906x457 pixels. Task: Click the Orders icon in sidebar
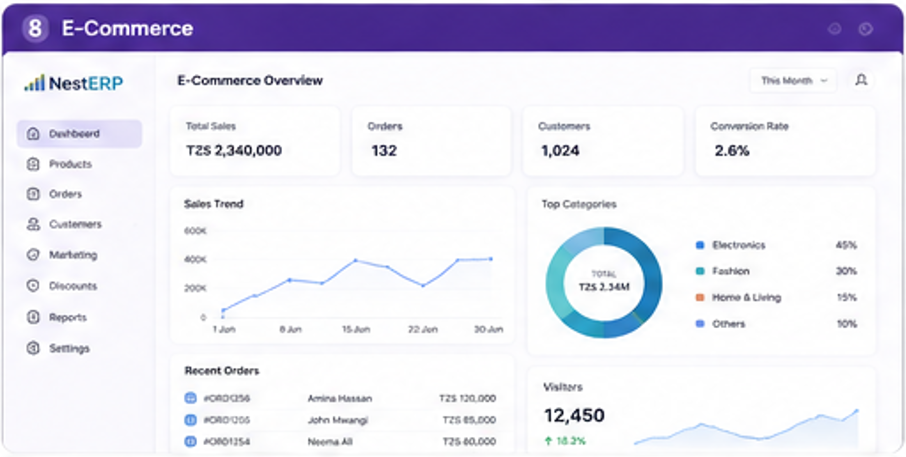point(34,194)
